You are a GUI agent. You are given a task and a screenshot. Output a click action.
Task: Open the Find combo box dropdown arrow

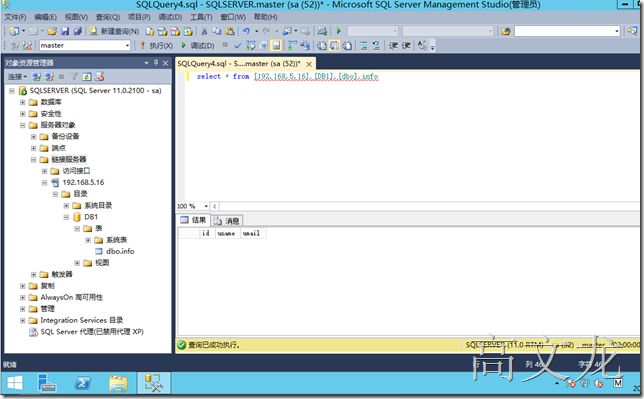(617, 31)
